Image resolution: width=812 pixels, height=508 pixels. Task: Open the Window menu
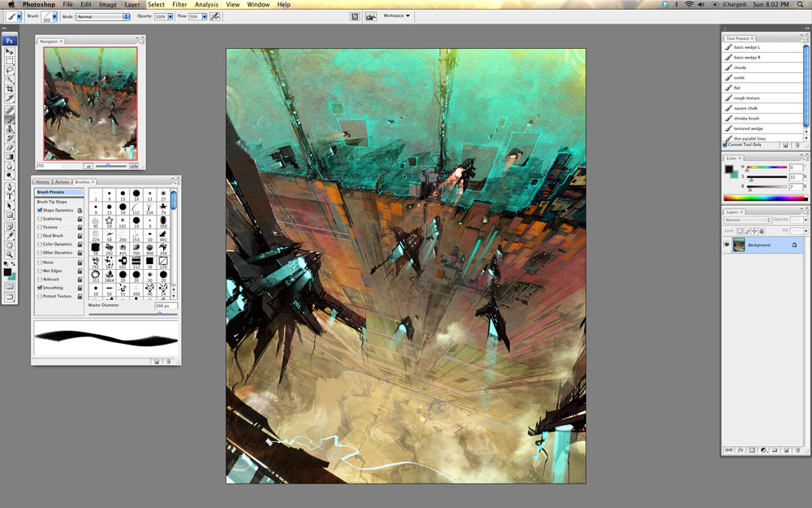click(258, 4)
